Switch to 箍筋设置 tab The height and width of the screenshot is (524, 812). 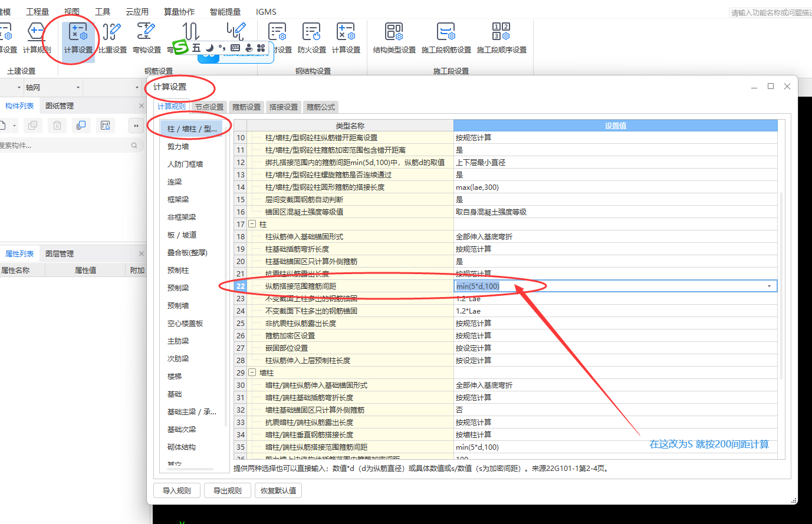point(246,107)
